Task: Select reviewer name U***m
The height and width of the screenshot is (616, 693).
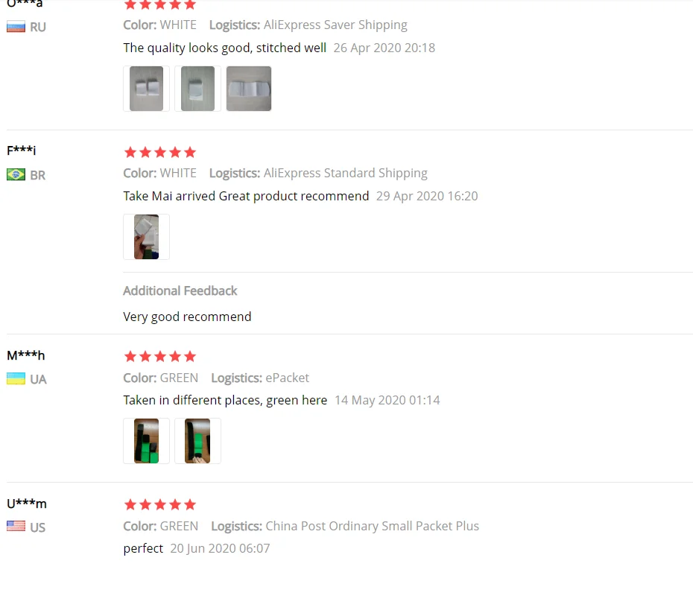Action: click(27, 504)
